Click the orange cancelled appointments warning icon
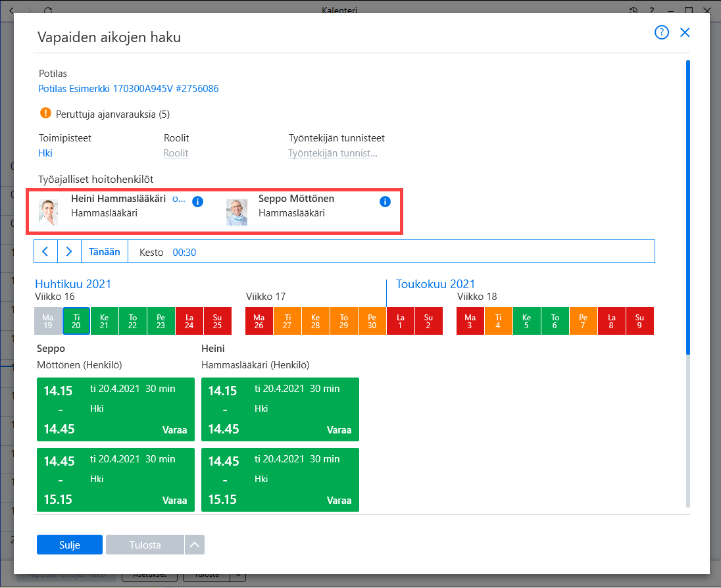 coord(45,113)
